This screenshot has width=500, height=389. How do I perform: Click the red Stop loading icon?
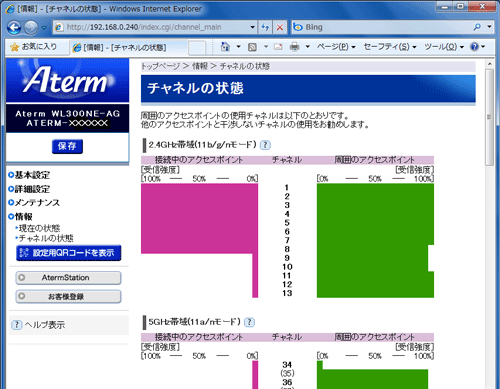(x=280, y=27)
